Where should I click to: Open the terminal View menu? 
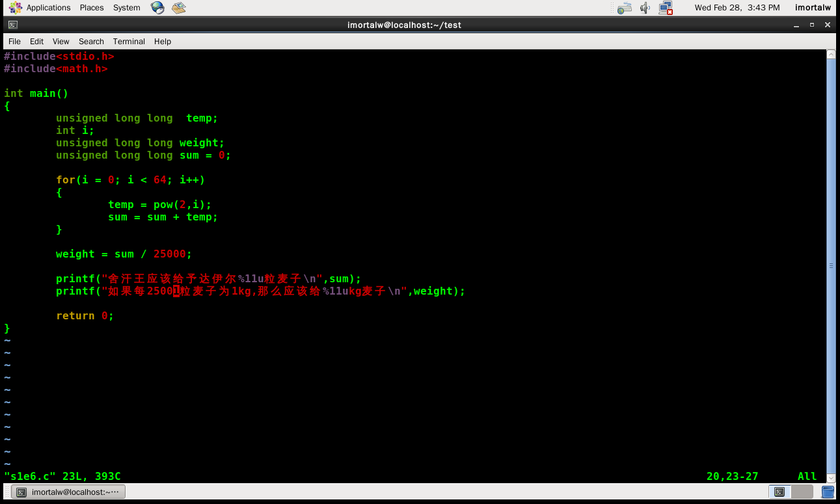coord(61,42)
